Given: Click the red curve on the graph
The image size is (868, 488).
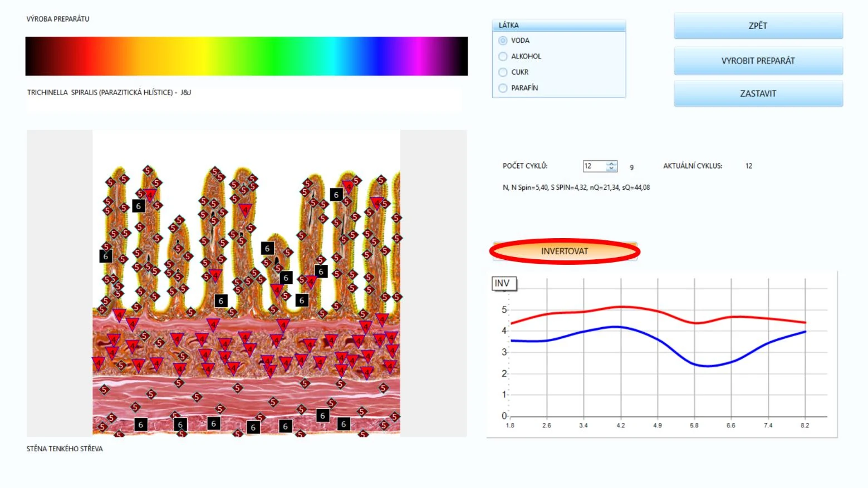Looking at the screenshot, I should (621, 307).
